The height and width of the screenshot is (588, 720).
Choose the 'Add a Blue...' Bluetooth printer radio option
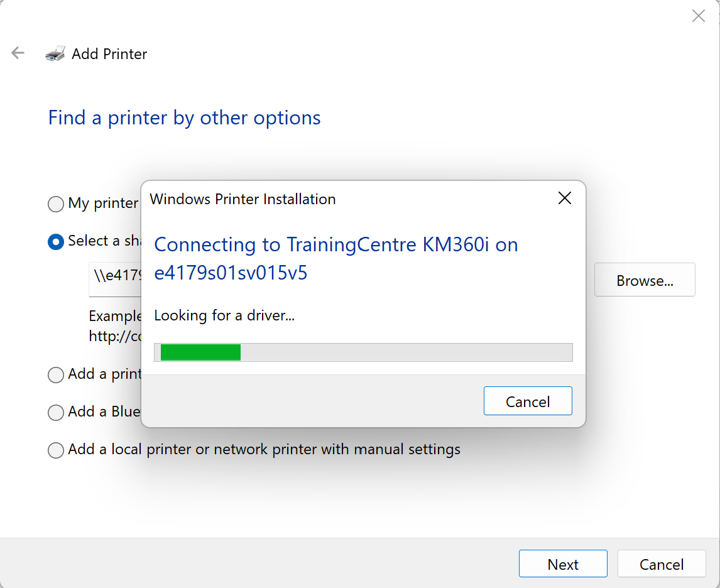click(x=56, y=413)
